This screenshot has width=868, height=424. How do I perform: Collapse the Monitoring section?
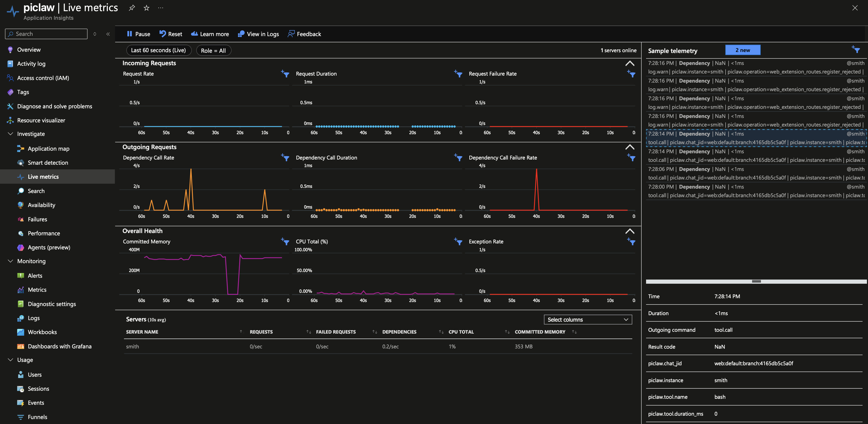pos(10,261)
